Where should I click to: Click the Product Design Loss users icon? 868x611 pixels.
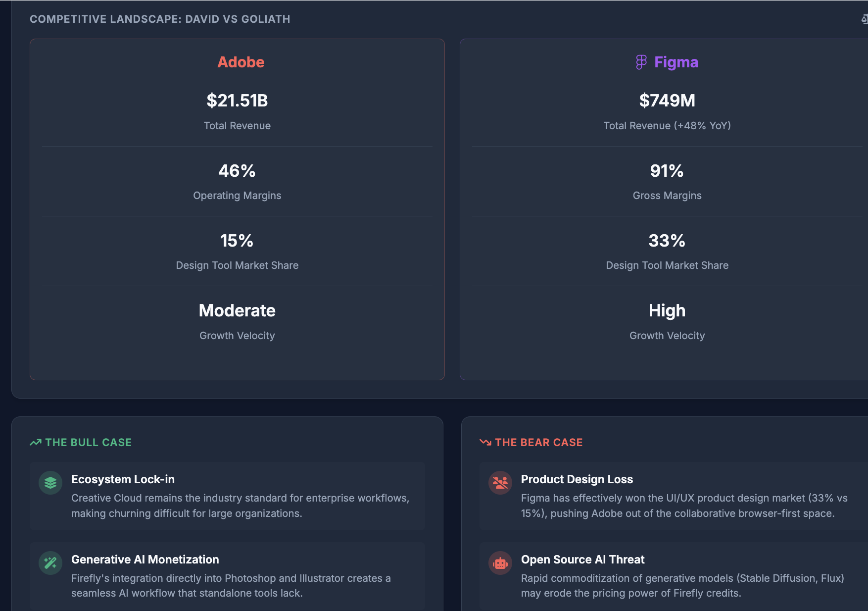(500, 483)
